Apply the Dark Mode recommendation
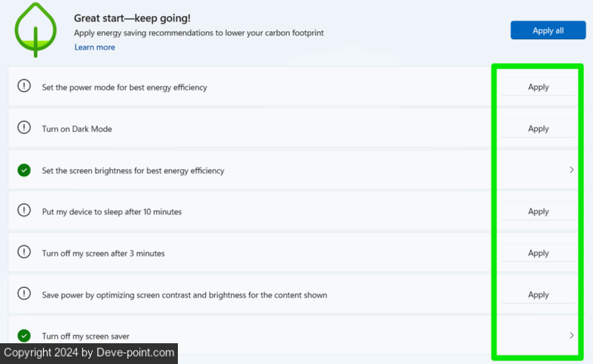The width and height of the screenshot is (593, 364). tap(538, 128)
